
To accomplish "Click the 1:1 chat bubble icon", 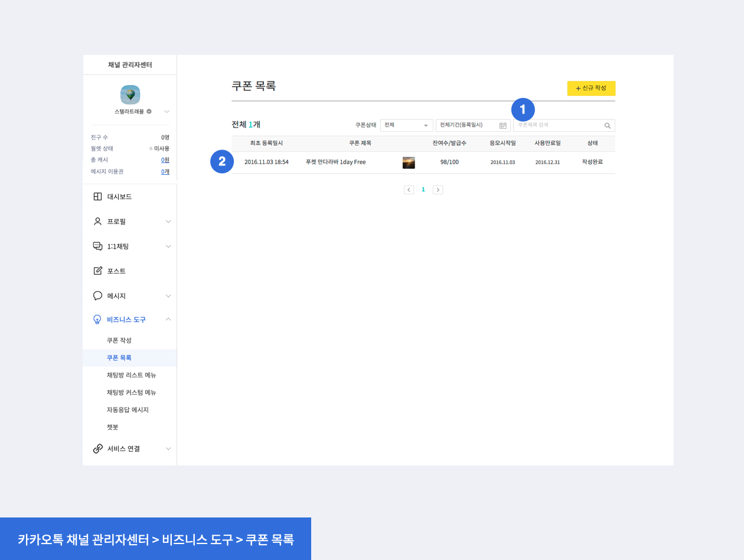I will (x=98, y=246).
